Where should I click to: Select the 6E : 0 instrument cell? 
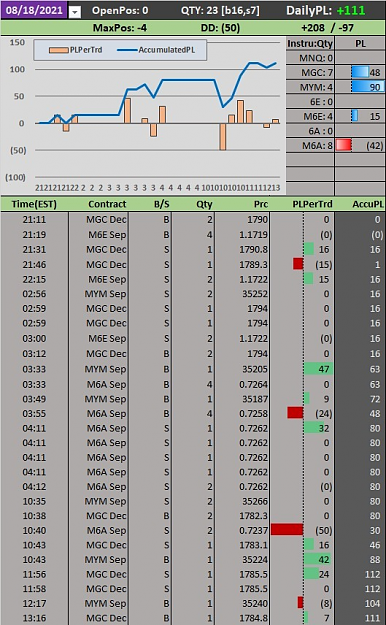(x=310, y=102)
